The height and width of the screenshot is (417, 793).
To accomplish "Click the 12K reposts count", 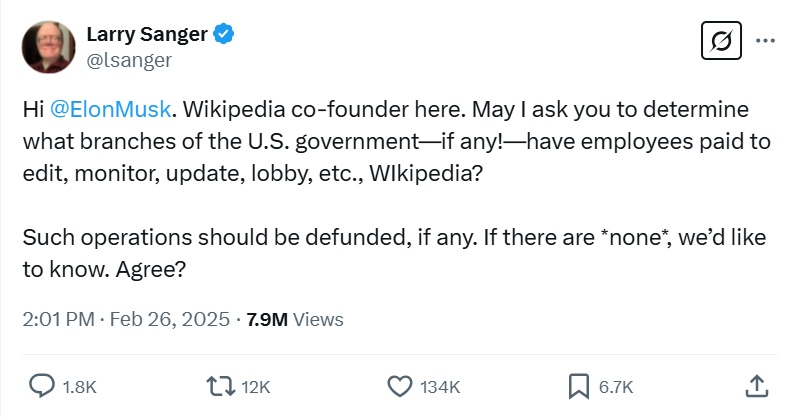I will coord(256,386).
